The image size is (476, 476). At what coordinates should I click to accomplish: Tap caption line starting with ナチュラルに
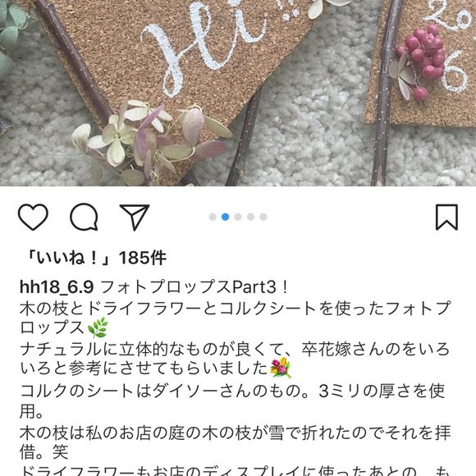click(235, 350)
